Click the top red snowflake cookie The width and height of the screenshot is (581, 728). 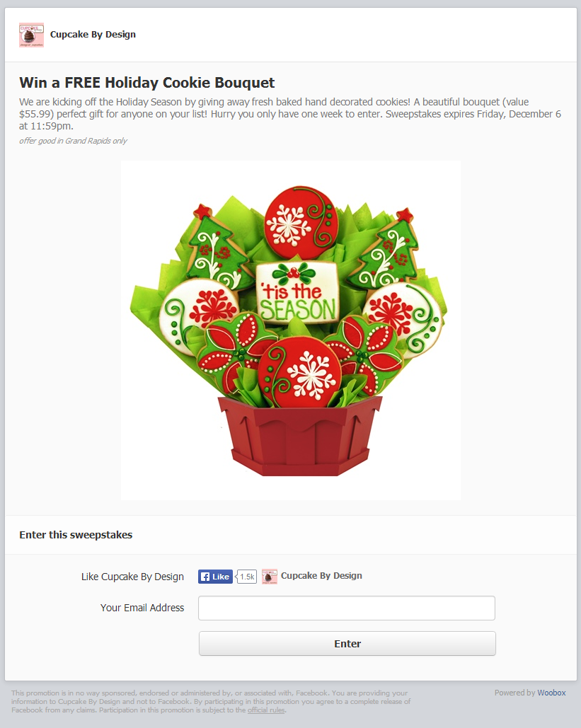tap(301, 223)
